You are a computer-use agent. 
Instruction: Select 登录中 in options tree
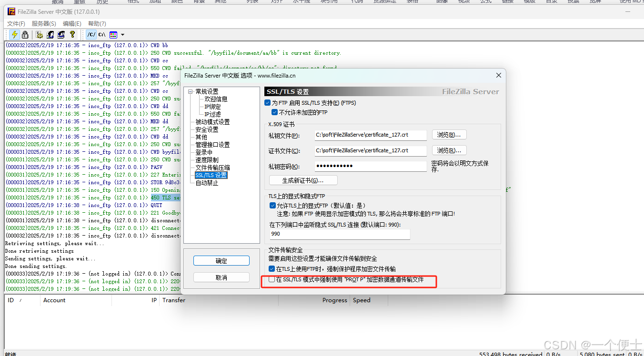[x=204, y=152]
